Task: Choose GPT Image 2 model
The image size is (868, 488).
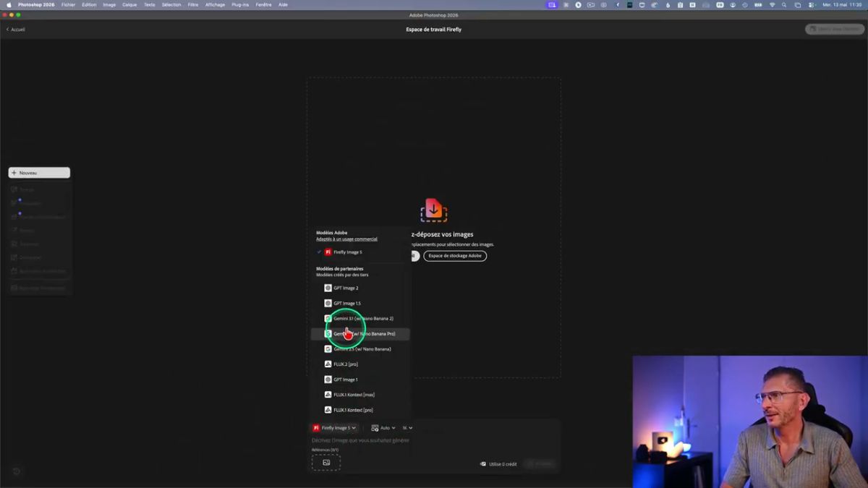Action: (x=360, y=288)
